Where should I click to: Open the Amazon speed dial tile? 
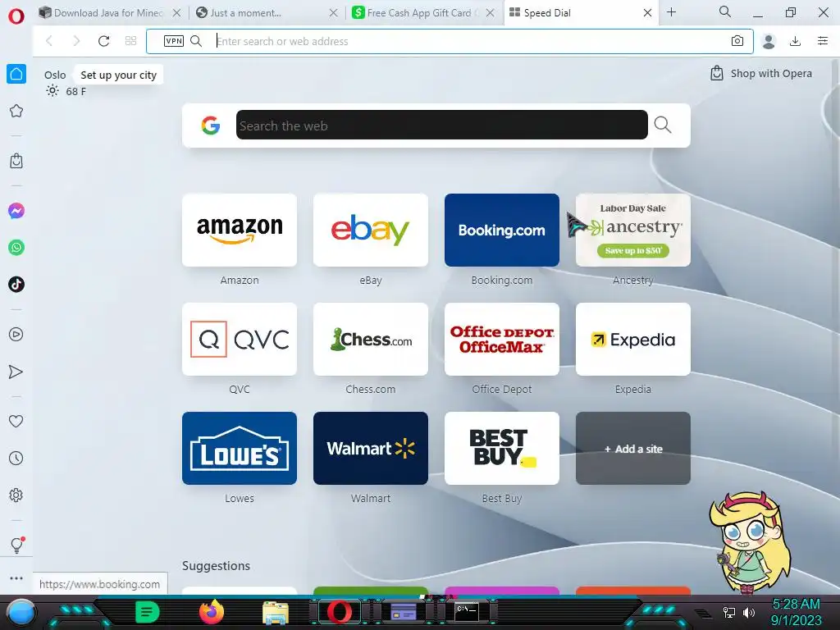(240, 230)
